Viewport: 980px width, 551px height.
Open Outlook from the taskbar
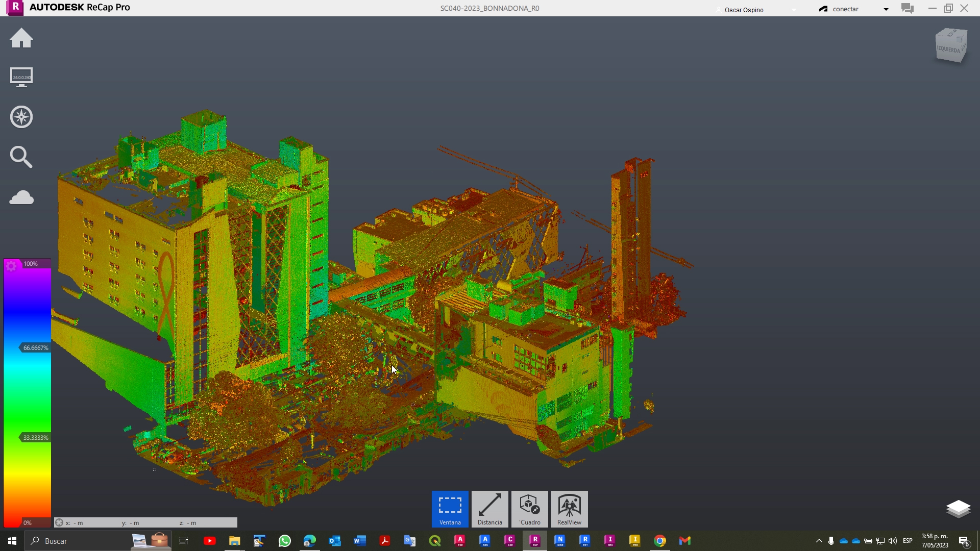334,541
